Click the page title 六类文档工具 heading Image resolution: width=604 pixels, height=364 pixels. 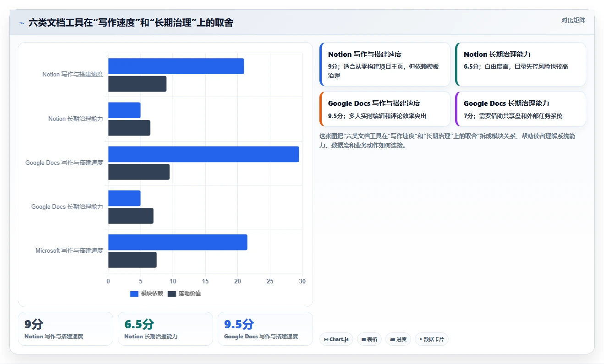click(x=131, y=22)
